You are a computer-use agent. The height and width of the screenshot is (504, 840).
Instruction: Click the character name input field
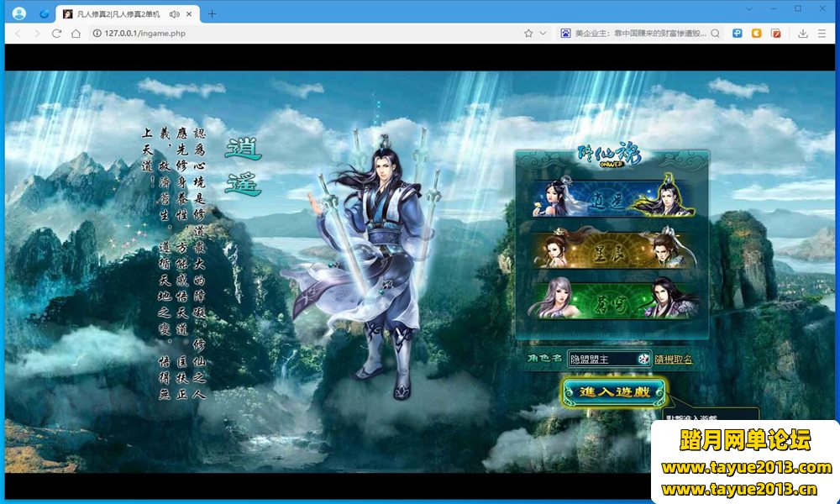[x=601, y=359]
